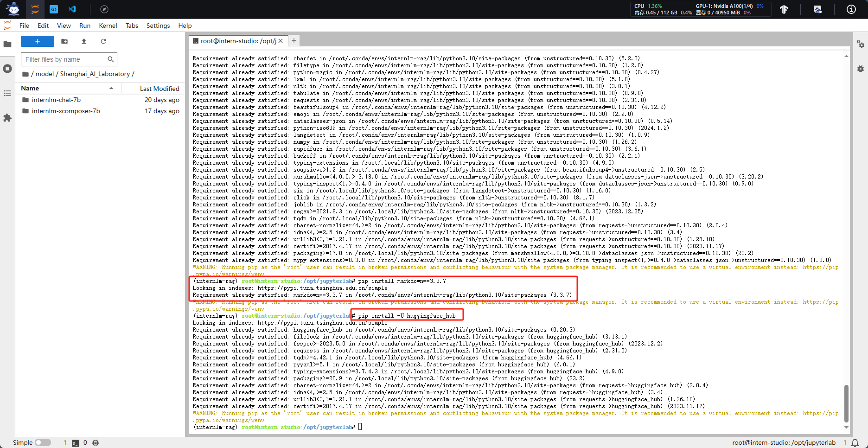868x448 pixels.
Task: Open the resource monitor toggle icon
Action: pos(817,9)
